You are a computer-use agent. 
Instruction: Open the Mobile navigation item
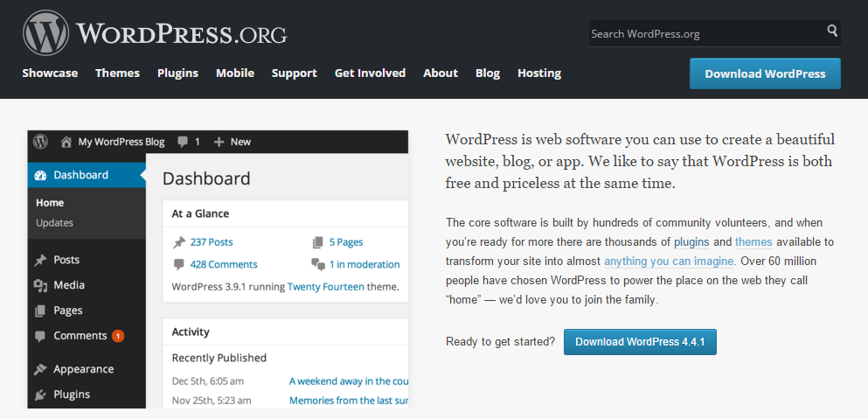click(x=235, y=73)
